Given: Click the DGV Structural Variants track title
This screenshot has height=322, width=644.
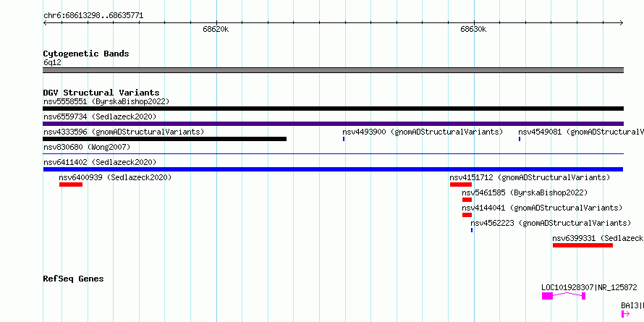Looking at the screenshot, I should click(x=101, y=93).
